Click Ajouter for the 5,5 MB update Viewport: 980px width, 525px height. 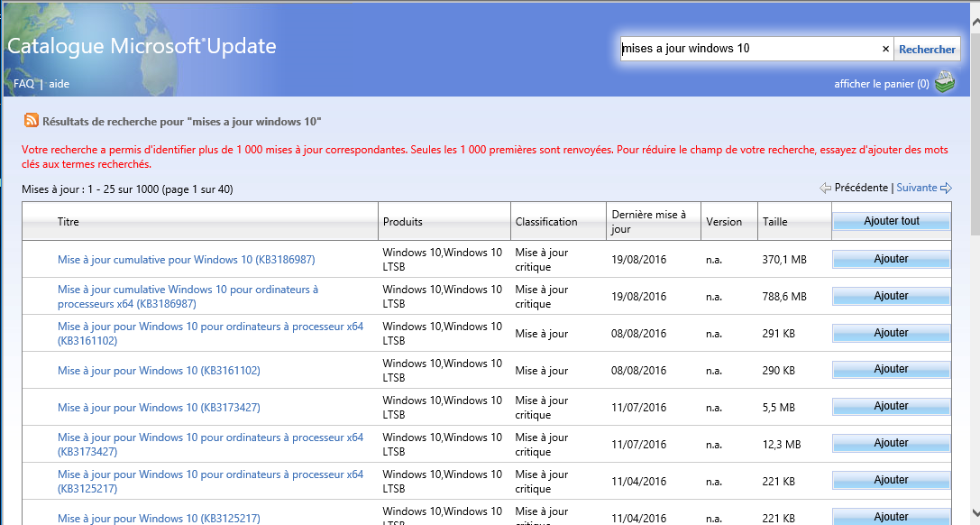click(x=892, y=406)
